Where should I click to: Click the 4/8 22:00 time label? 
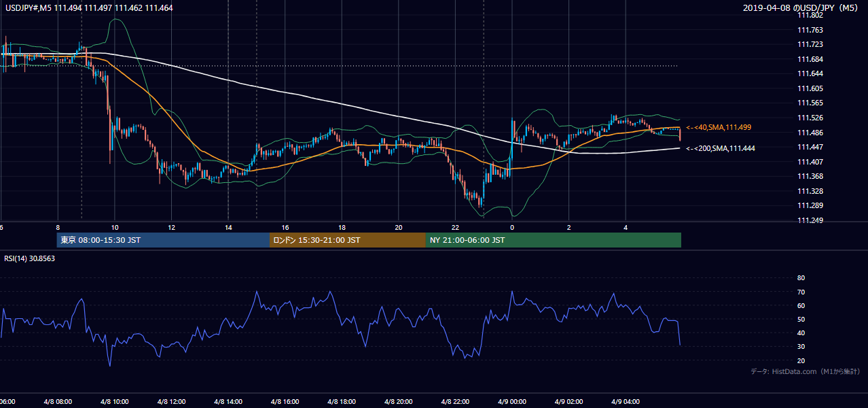pos(455,402)
